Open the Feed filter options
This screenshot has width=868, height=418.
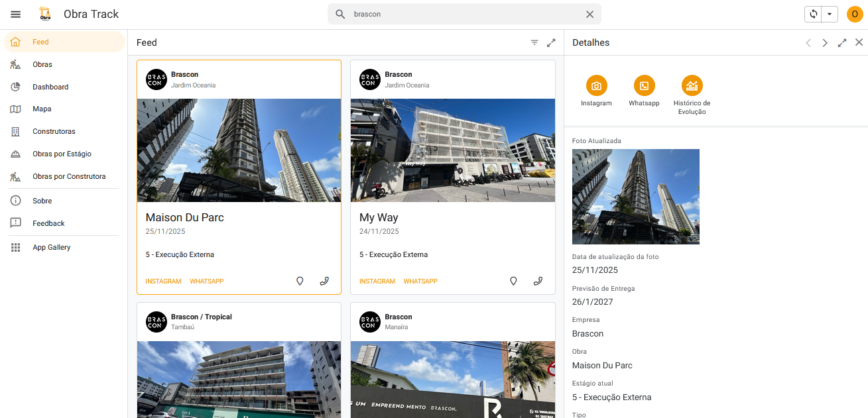click(x=534, y=42)
